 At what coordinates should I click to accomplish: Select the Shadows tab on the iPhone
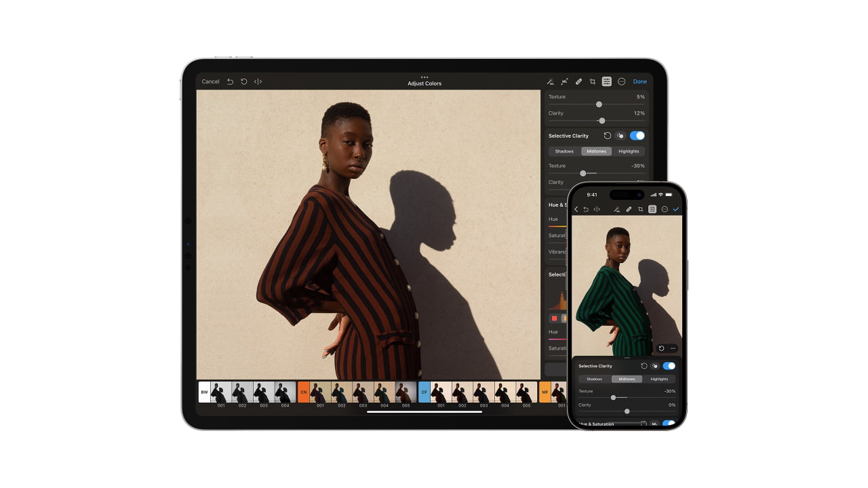594,379
